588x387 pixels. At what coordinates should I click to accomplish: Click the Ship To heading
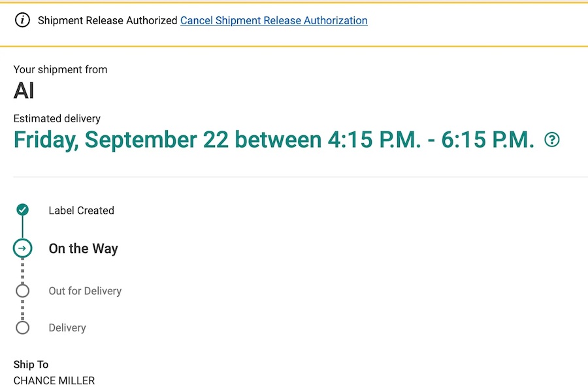(31, 364)
